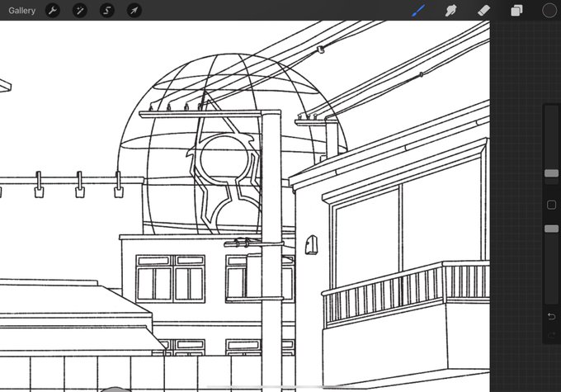Select the Brush tool
Viewport: 561px width, 392px height.
tap(418, 11)
